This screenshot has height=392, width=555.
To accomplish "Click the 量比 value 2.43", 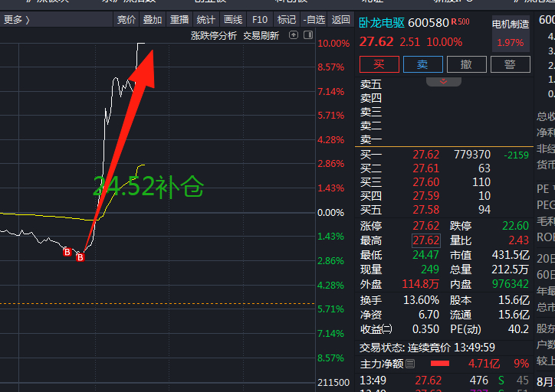I will point(518,240).
